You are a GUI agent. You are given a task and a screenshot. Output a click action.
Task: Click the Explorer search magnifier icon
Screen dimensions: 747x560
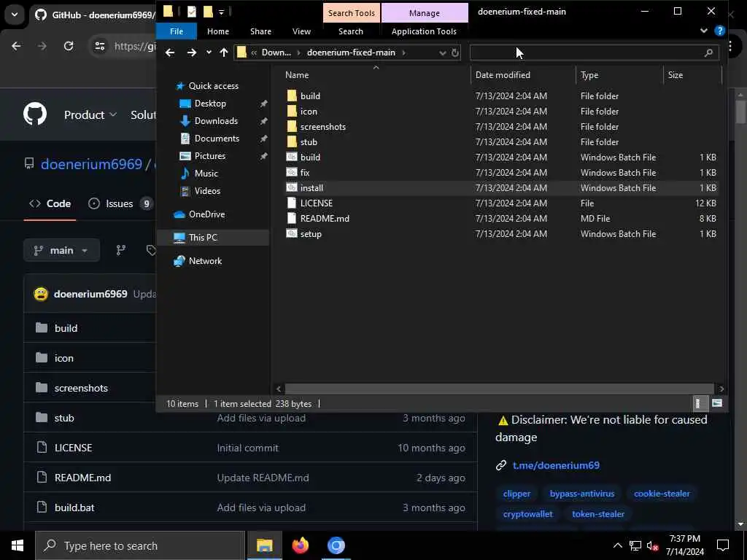tap(708, 52)
